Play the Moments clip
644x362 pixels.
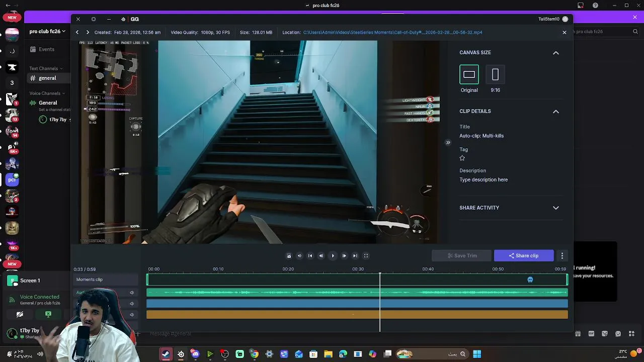tap(333, 256)
